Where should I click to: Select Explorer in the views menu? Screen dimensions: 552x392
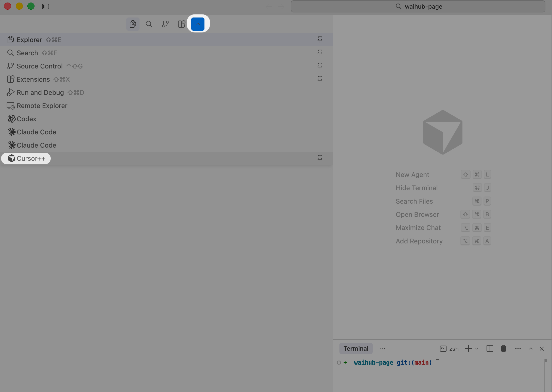coord(167,40)
